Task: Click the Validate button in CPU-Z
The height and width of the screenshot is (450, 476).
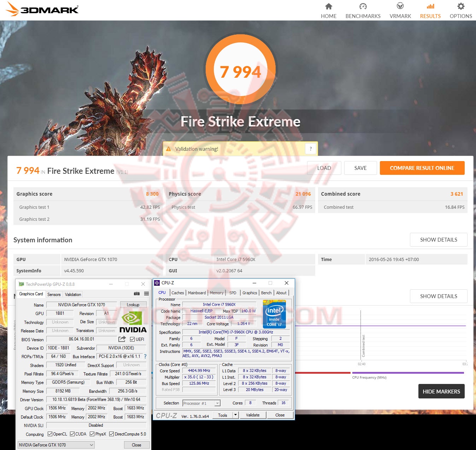Action: [x=253, y=415]
